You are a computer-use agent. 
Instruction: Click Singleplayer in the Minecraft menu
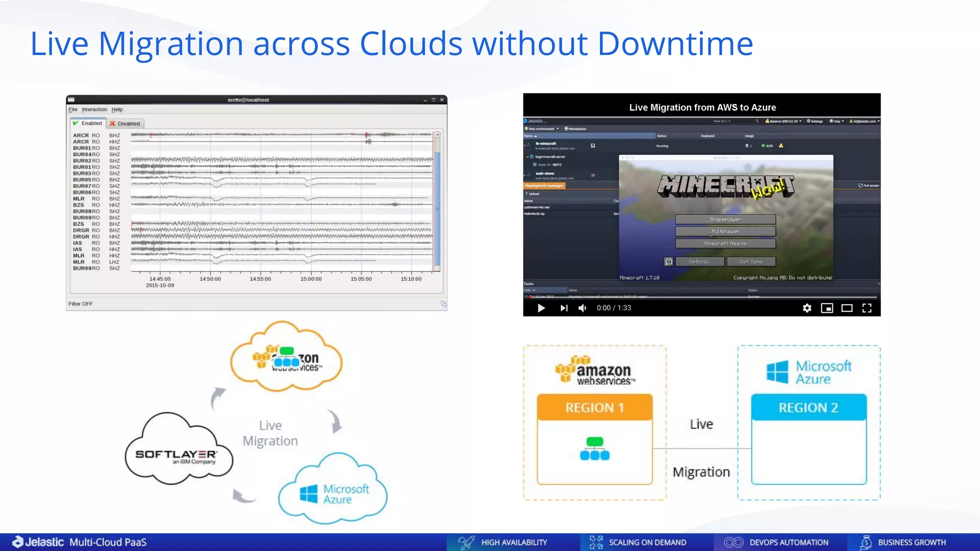tap(725, 220)
